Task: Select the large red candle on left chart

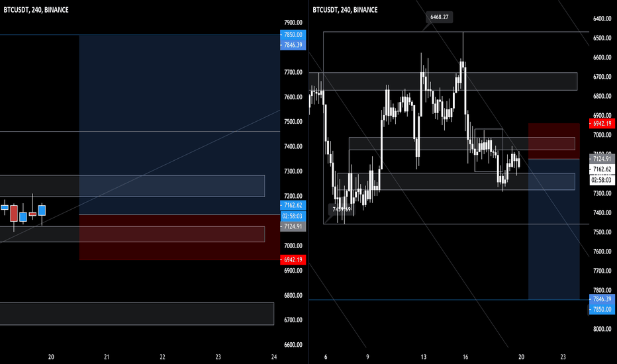Action: (x=14, y=213)
